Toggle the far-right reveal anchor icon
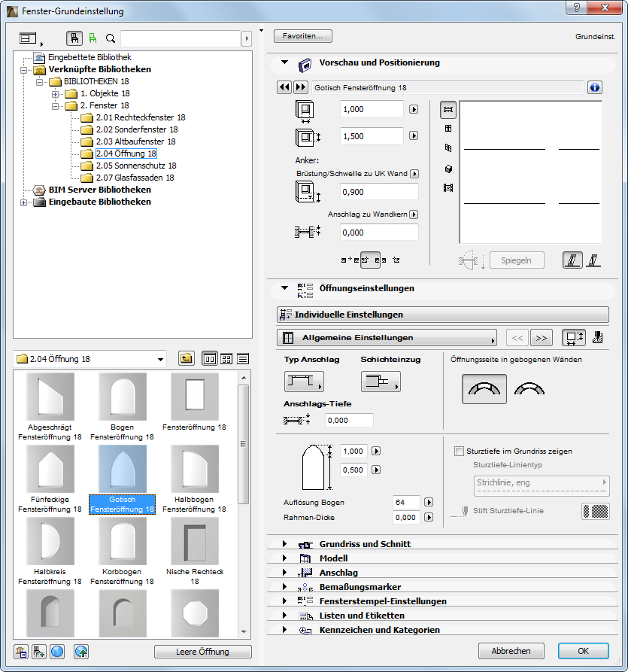The height and width of the screenshot is (672, 628). tap(396, 260)
